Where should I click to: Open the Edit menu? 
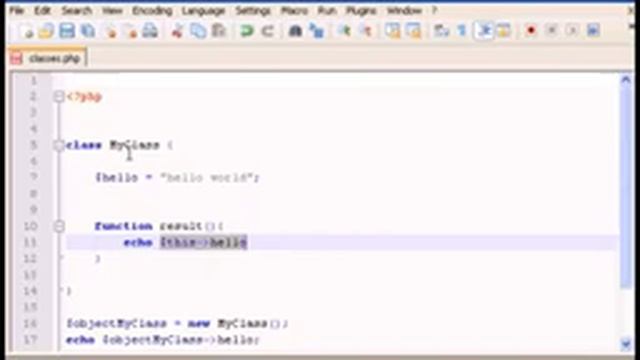point(42,11)
